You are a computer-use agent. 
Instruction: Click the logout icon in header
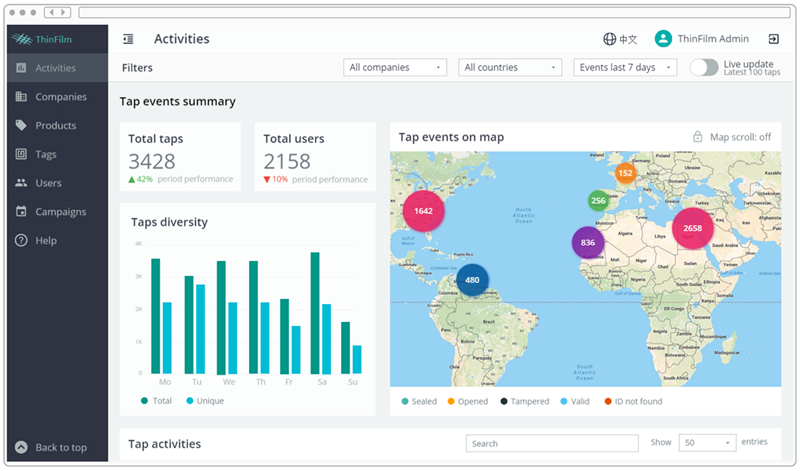(773, 39)
